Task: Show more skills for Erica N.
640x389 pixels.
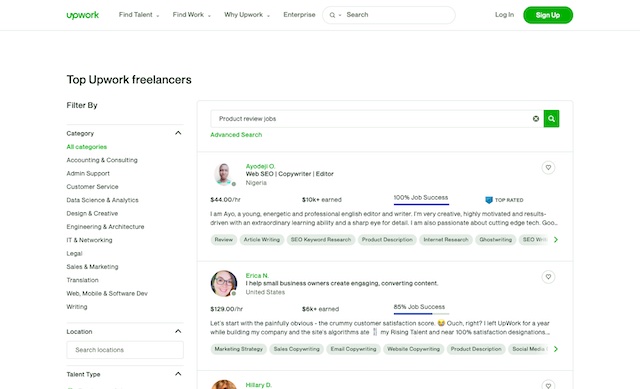Action: coord(556,349)
